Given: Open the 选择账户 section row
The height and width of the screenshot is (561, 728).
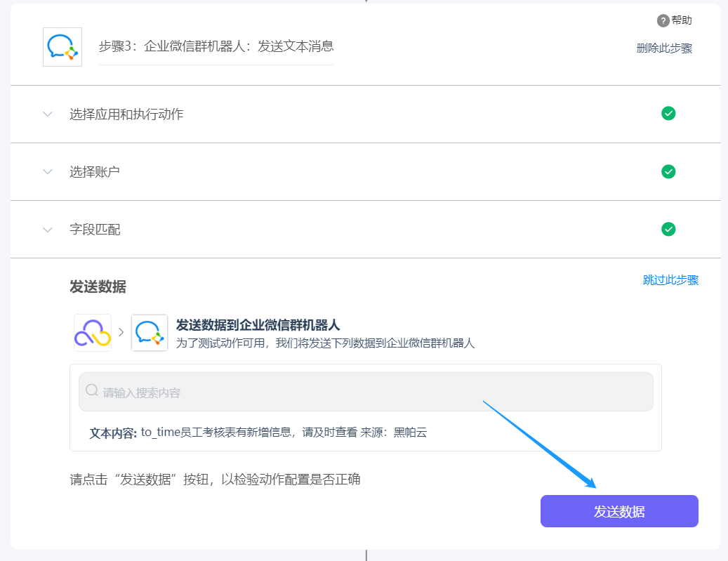Looking at the screenshot, I should coord(366,172).
